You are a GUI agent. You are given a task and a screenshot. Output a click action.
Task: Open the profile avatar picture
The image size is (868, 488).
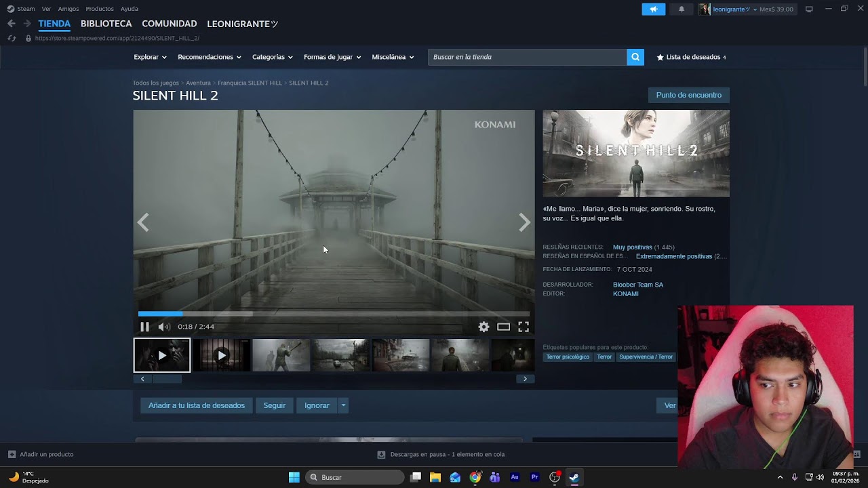(705, 9)
